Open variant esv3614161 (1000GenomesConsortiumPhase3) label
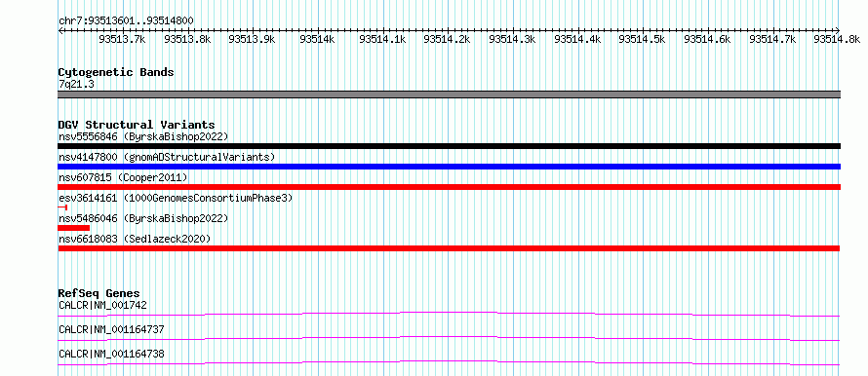 (x=176, y=198)
